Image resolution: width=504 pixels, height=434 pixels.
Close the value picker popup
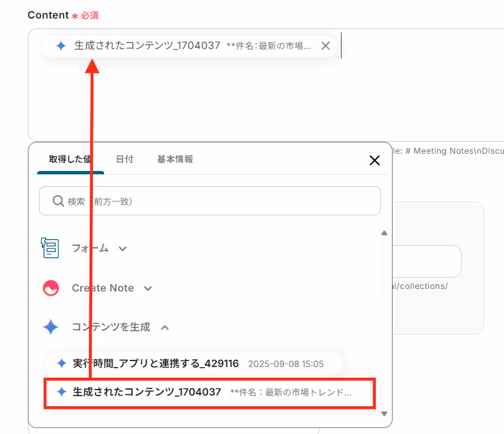tap(375, 160)
